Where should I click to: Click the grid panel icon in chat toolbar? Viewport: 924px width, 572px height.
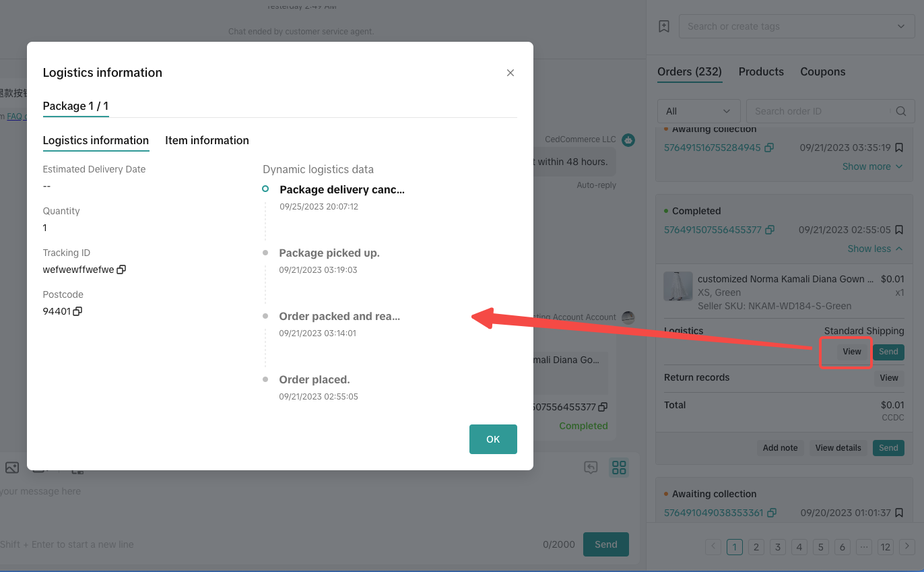(x=619, y=468)
